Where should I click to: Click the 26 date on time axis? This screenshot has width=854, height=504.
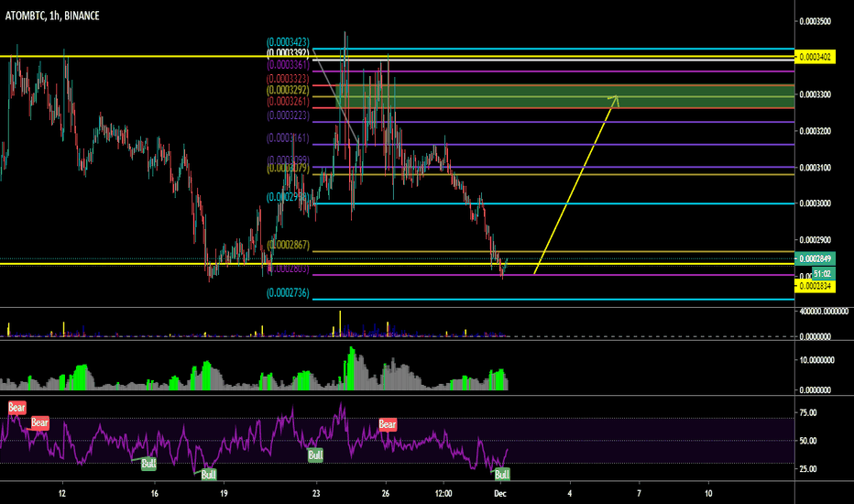tap(386, 494)
